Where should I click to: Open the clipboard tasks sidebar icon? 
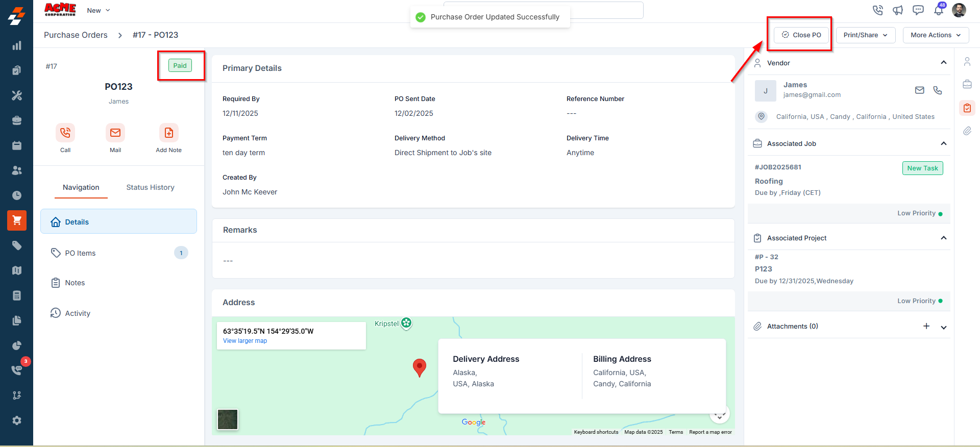pyautogui.click(x=17, y=70)
